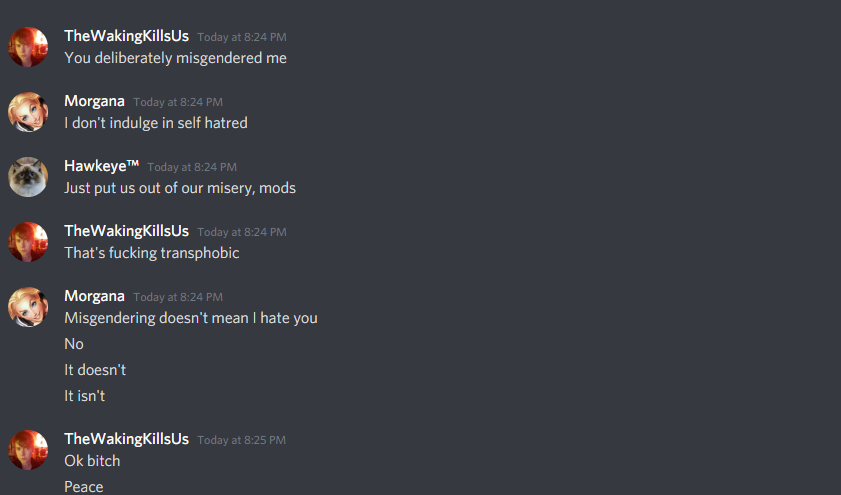Viewport: 841px width, 495px height.
Task: Click TheWakingKillsUs username above 'That's fucking transphobic'
Action: point(127,231)
